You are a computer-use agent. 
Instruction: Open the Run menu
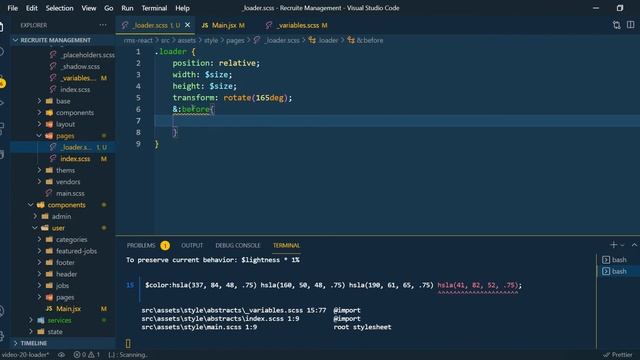127,8
